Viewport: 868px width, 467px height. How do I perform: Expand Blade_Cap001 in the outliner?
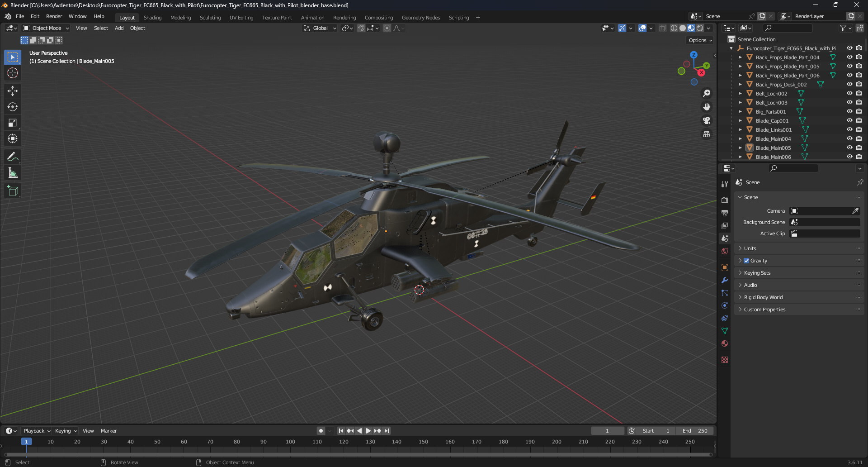click(x=740, y=121)
